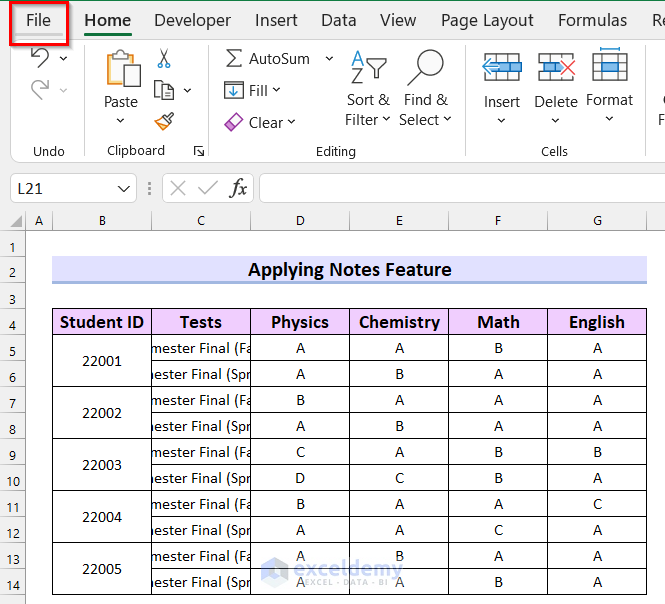Image resolution: width=665 pixels, height=604 pixels.
Task: Select column D header
Action: [x=300, y=220]
